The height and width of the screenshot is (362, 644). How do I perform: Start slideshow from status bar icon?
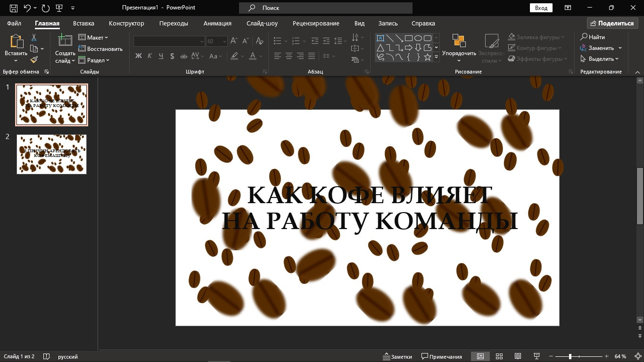[536, 356]
